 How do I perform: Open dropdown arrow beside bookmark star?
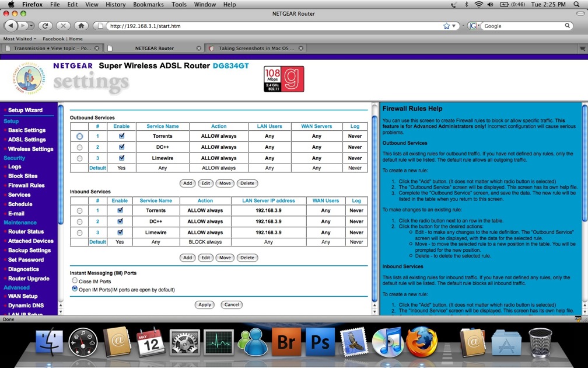pyautogui.click(x=454, y=26)
